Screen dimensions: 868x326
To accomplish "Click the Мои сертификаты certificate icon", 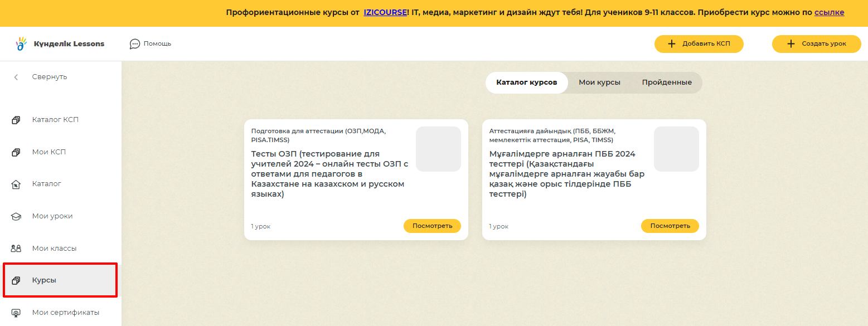I will (x=16, y=313).
